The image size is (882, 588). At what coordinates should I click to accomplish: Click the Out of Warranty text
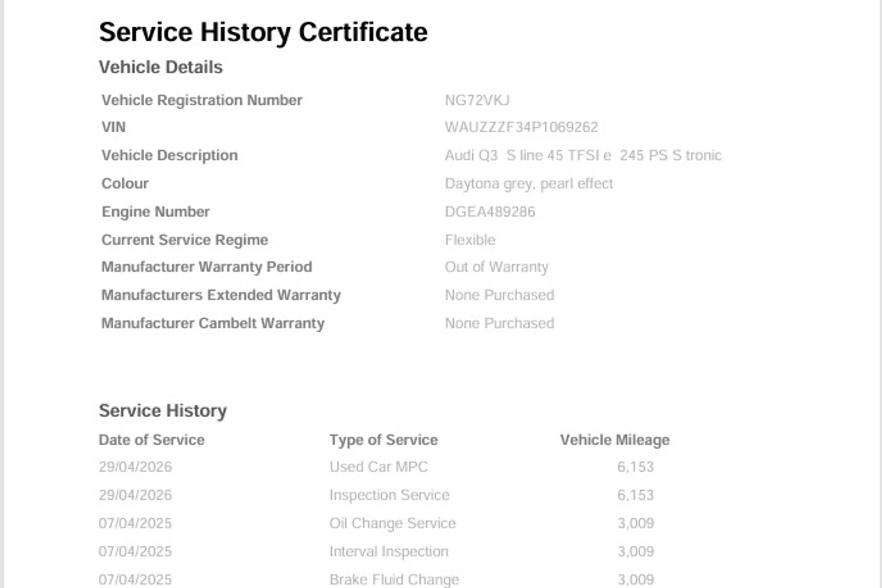coord(496,267)
